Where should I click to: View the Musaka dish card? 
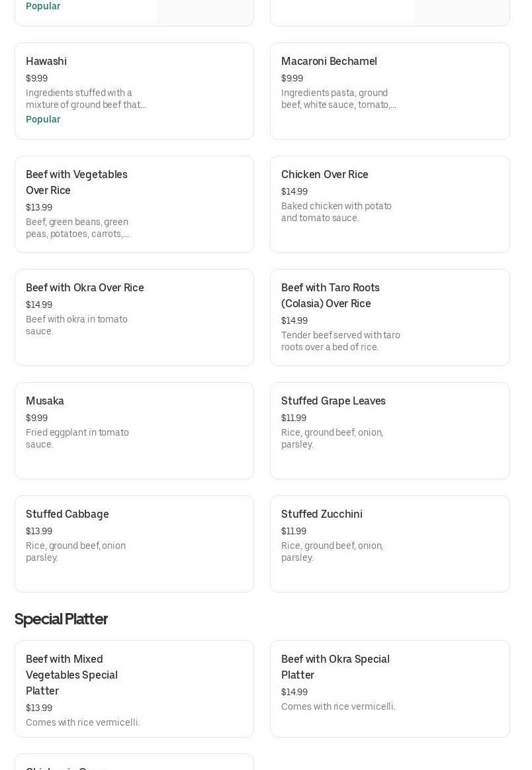coord(134,430)
